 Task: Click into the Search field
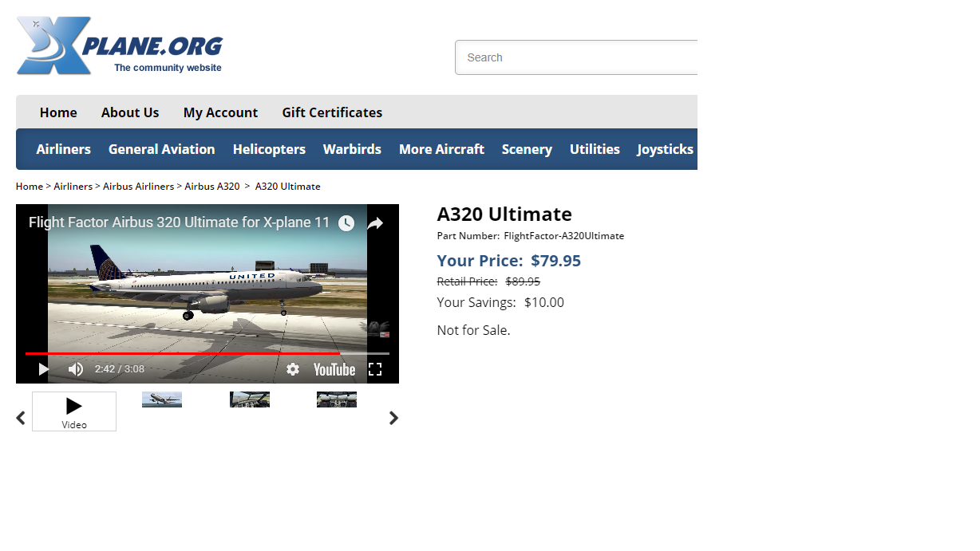coord(576,57)
